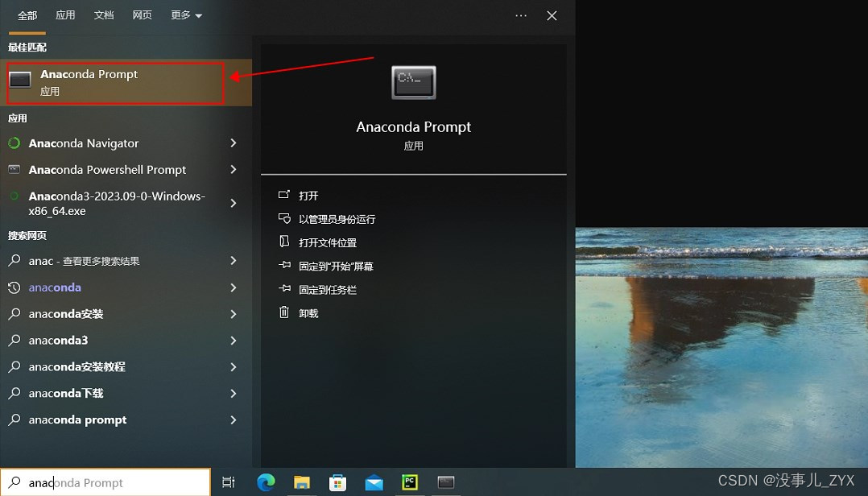Switch to the 全部 tab
This screenshot has width=868, height=496.
pos(27,15)
